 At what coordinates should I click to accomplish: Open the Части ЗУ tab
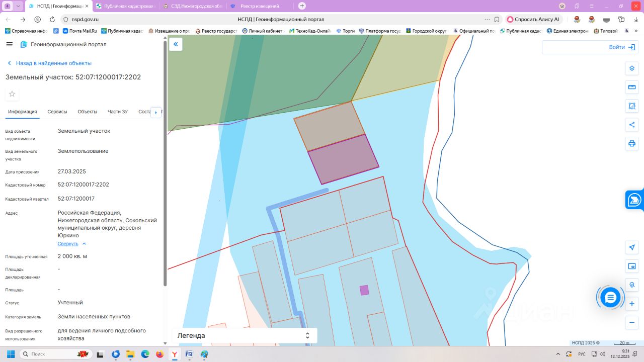(x=117, y=112)
